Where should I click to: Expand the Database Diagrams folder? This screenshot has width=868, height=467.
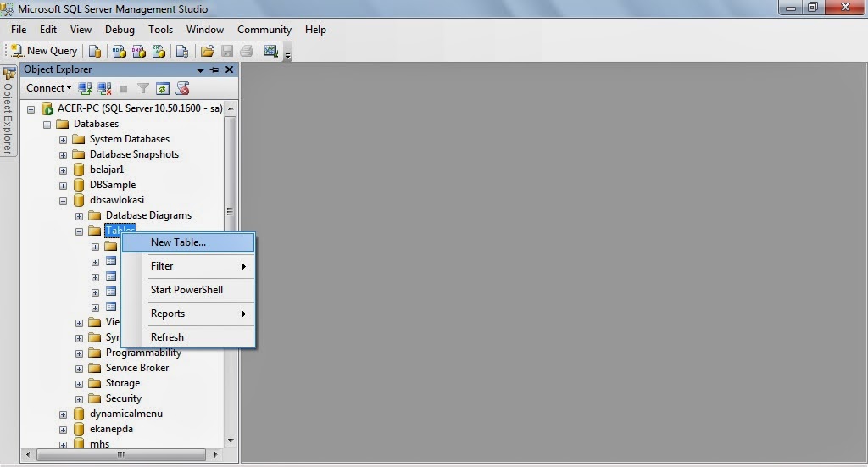click(79, 216)
